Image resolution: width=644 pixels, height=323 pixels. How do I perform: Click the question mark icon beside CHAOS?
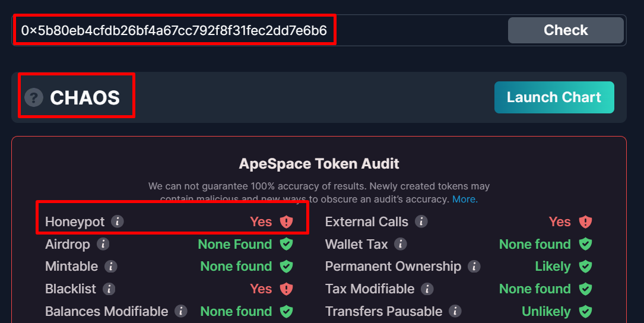34,97
